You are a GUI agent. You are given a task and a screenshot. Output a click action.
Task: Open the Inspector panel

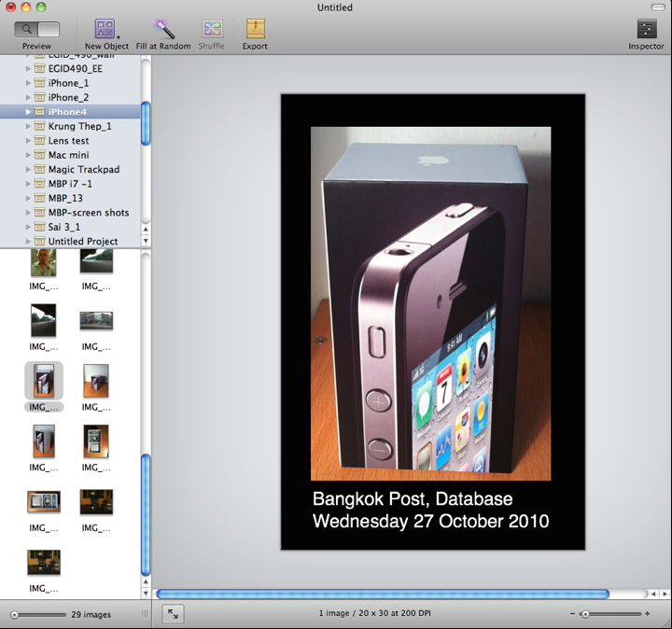[x=647, y=29]
